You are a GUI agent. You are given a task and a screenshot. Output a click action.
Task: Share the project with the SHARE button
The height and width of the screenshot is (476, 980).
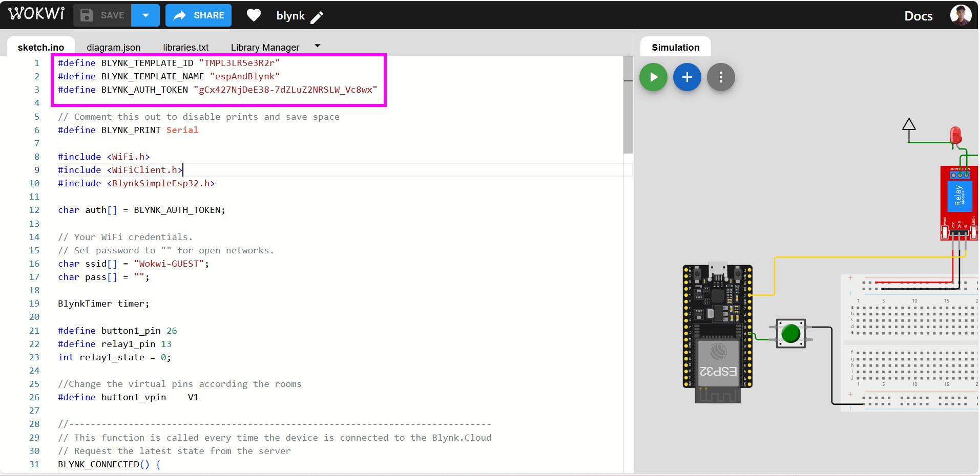point(198,15)
